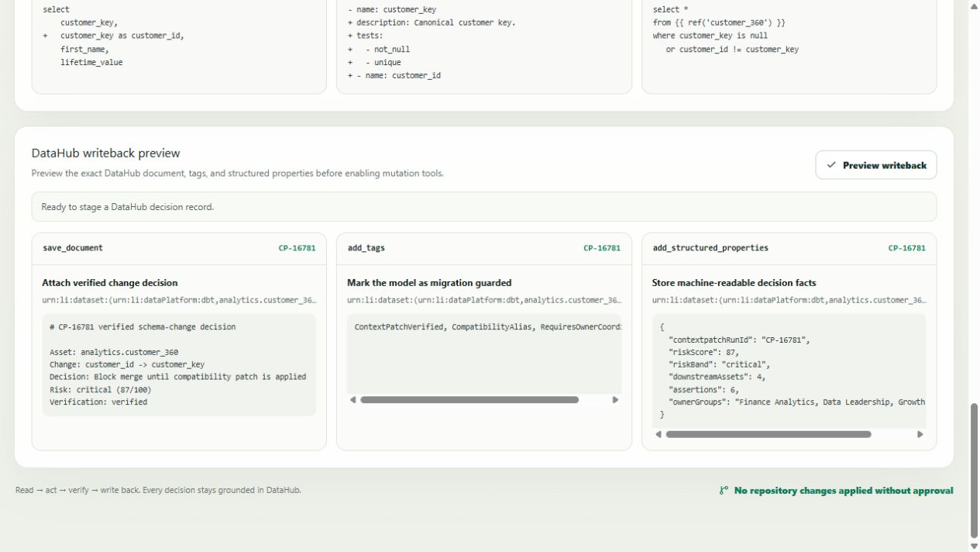This screenshot has width=980, height=552.
Task: Click the '"riskScore": 87' JSON line
Action: (x=704, y=352)
